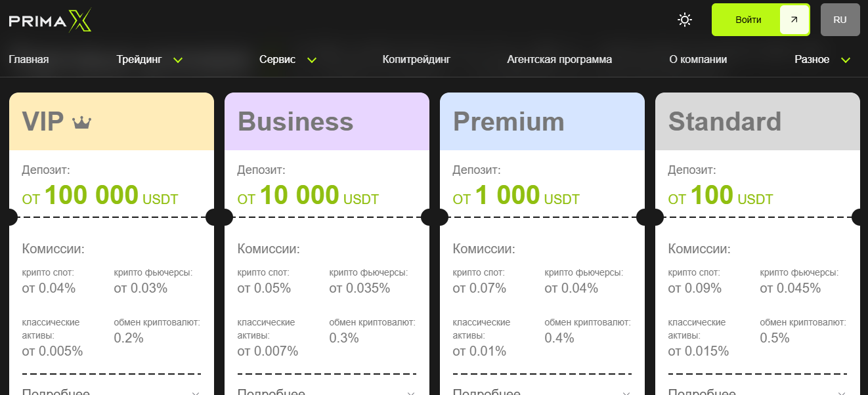Expand Подробнее in Premium card
The image size is (868, 395).
(x=487, y=392)
